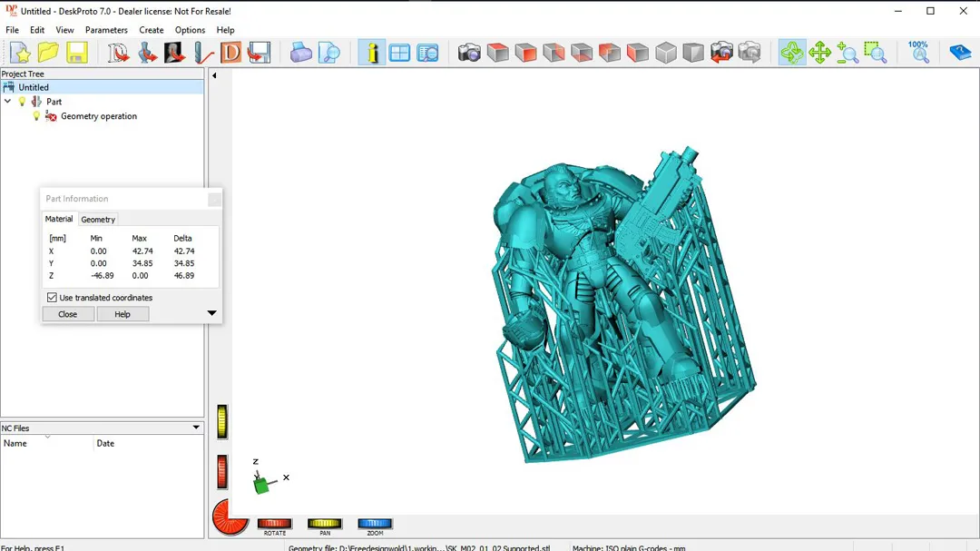The height and width of the screenshot is (551, 980).
Task: Click the vertical yellow pan thumbwheel
Action: point(222,421)
